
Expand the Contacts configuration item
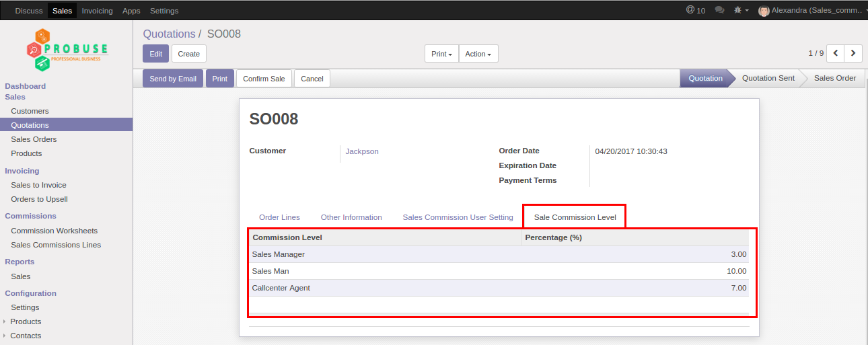pos(26,336)
